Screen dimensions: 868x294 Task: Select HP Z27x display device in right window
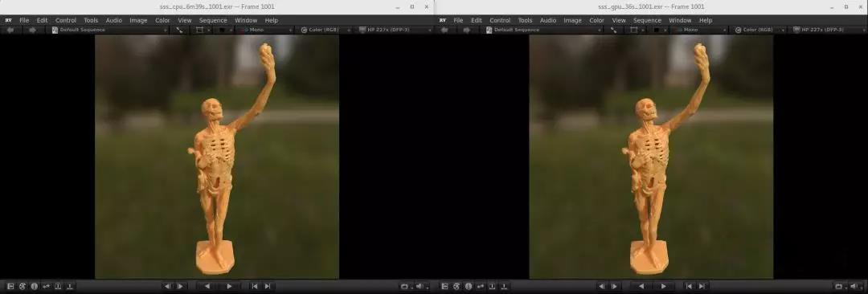[x=829, y=30]
